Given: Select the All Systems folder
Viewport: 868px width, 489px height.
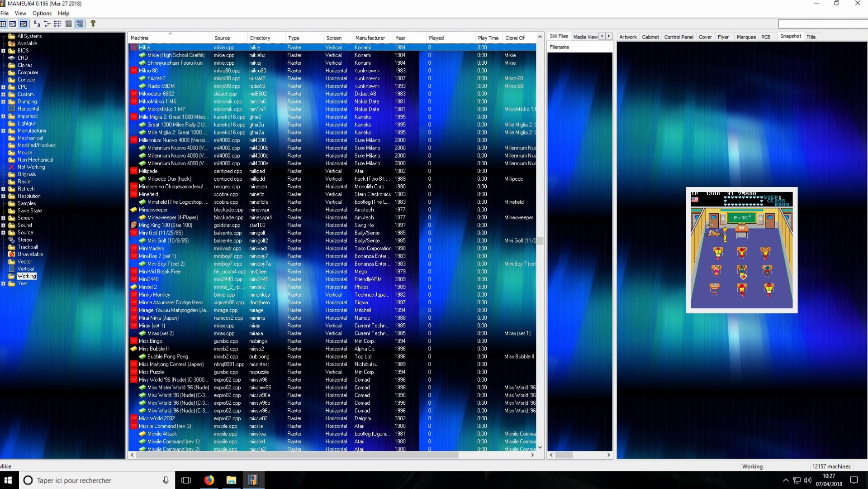Looking at the screenshot, I should 29,36.
